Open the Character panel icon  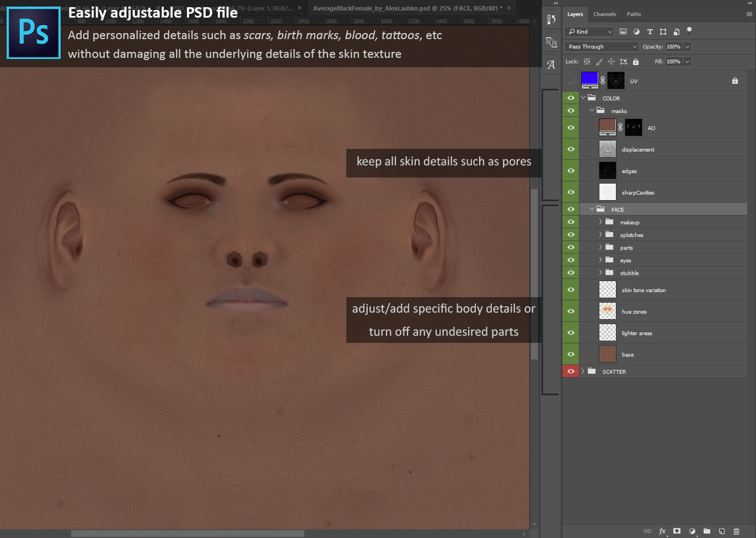point(551,64)
